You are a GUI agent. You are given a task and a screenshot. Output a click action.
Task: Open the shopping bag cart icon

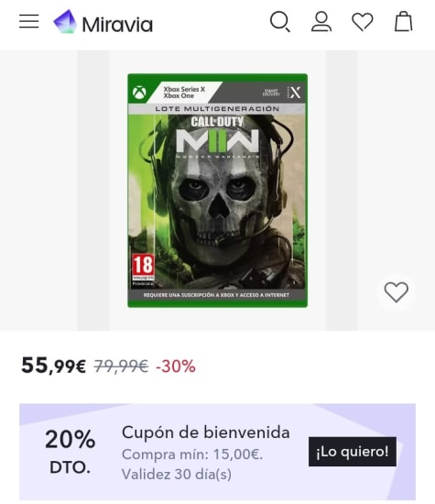(404, 22)
